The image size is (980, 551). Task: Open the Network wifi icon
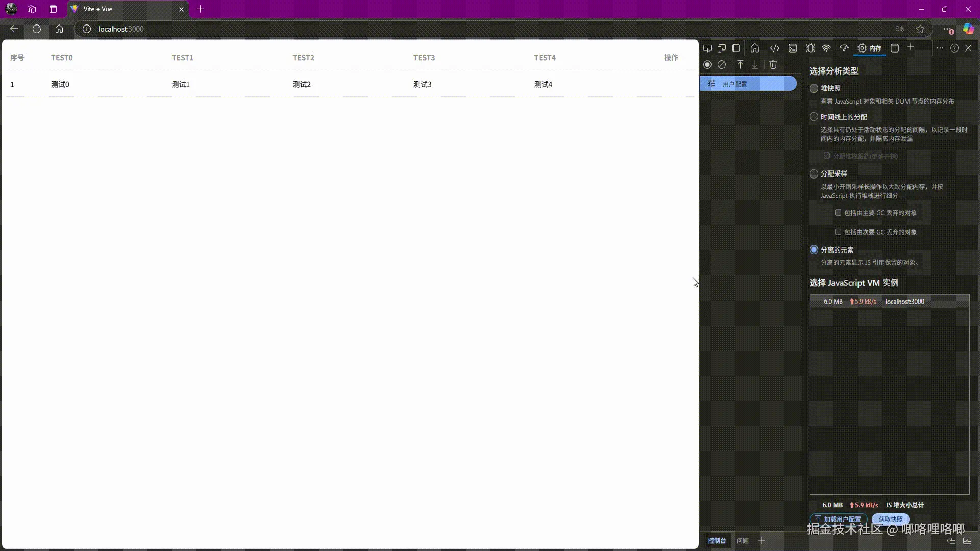coord(826,48)
